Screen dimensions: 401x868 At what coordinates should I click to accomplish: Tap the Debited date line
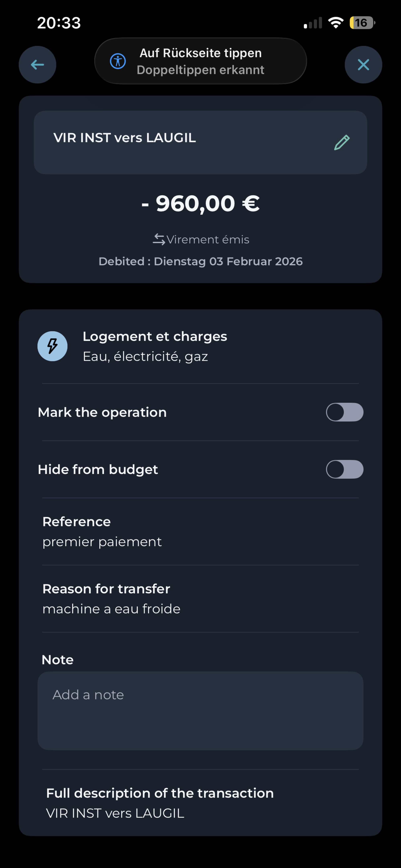[201, 261]
